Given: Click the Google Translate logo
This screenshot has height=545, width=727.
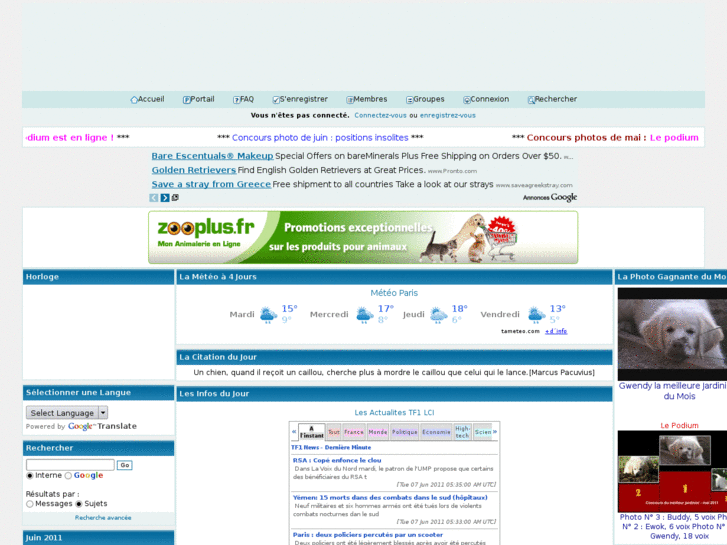Looking at the screenshot, I should [x=102, y=426].
